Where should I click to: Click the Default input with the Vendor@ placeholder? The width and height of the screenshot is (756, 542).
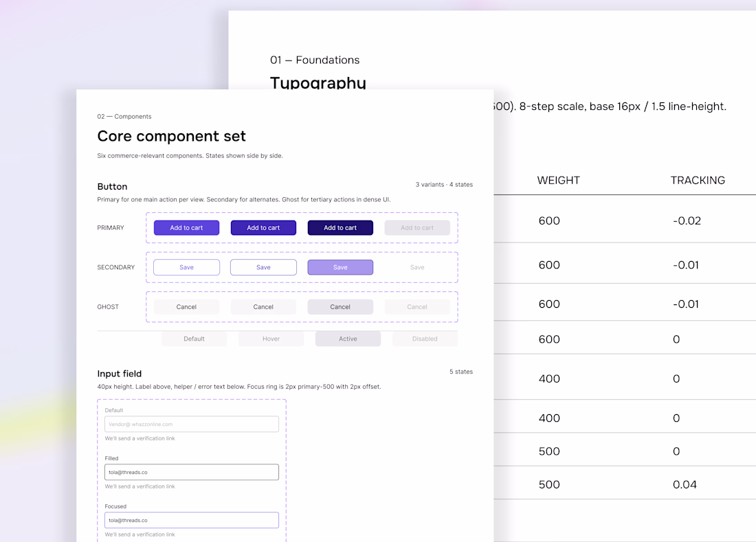(x=192, y=424)
